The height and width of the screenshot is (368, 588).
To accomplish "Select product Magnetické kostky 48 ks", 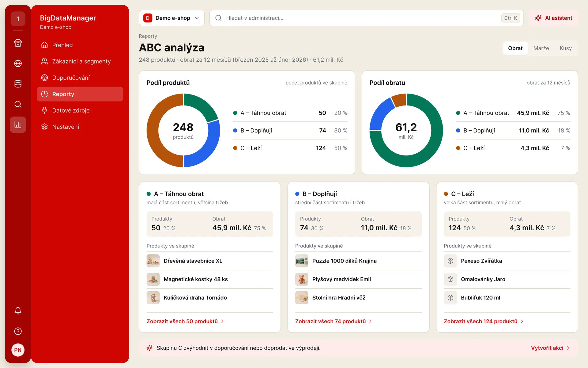I will (210, 279).
